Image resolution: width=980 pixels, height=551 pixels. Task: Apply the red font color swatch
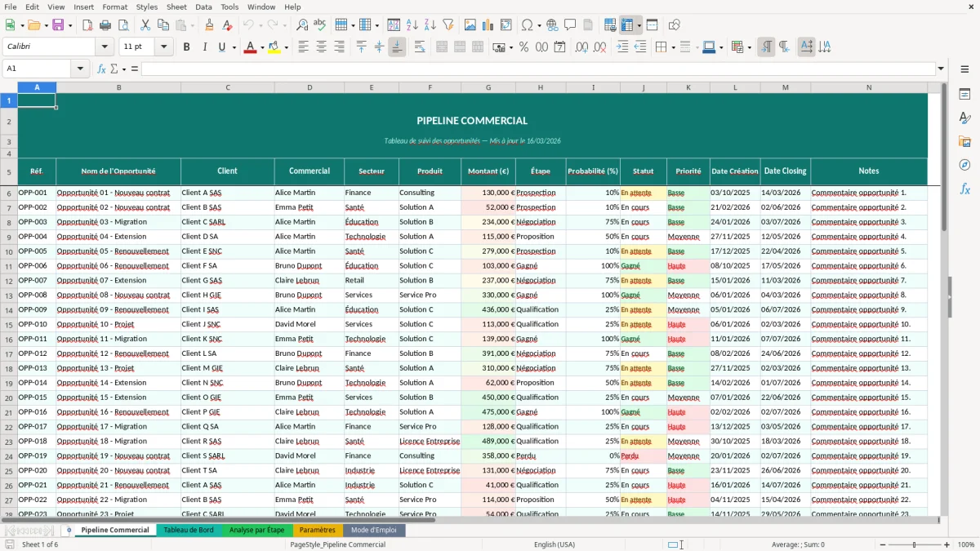tap(250, 47)
